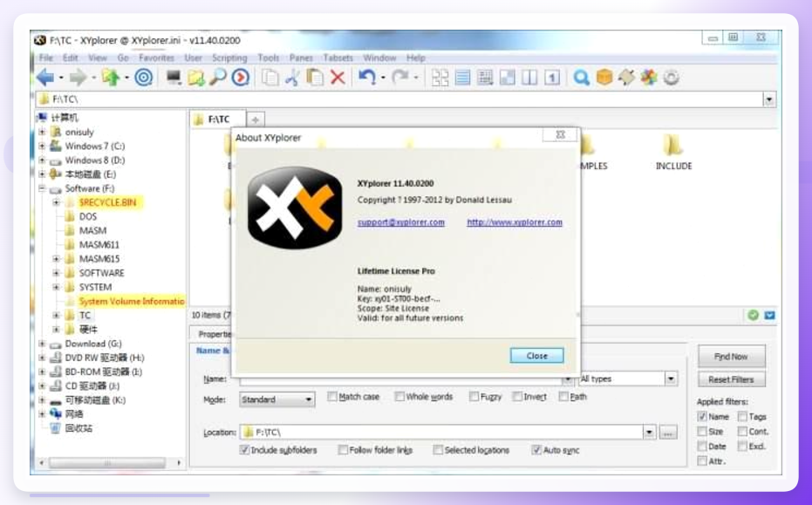Expand the MASM615 folder node
812x505 pixels.
[x=57, y=259]
